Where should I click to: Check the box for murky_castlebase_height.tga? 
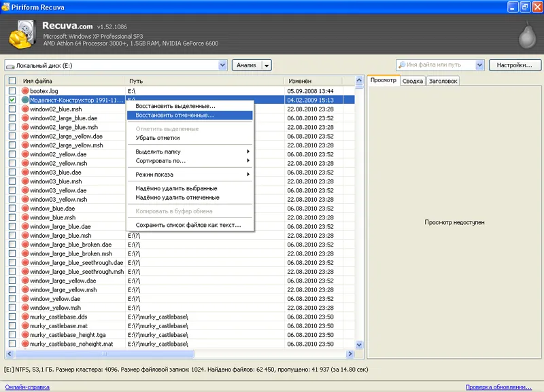point(12,335)
